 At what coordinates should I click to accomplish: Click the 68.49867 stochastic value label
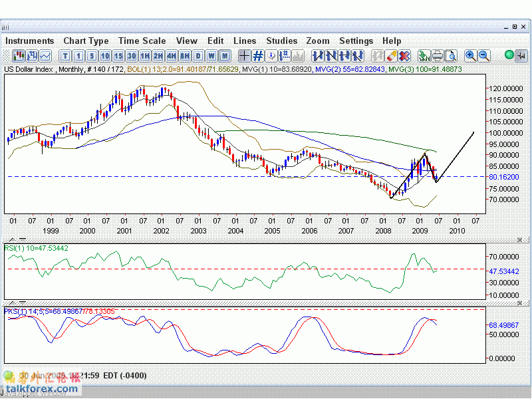pos(504,325)
